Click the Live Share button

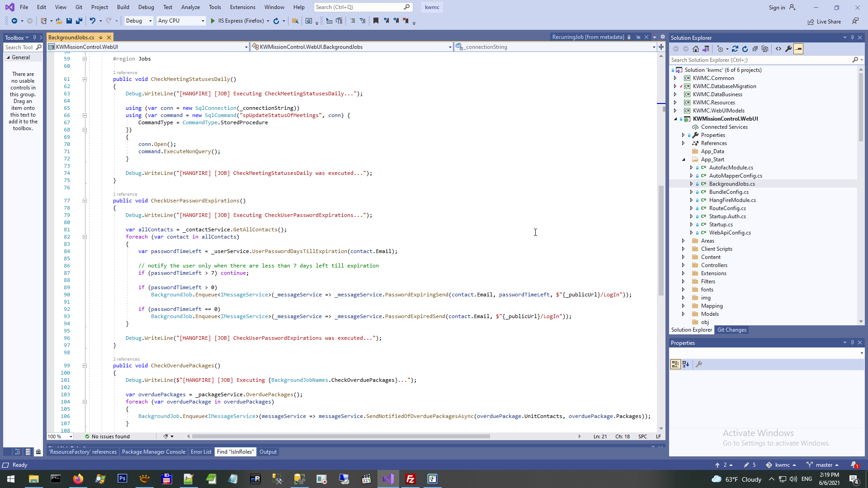825,22
